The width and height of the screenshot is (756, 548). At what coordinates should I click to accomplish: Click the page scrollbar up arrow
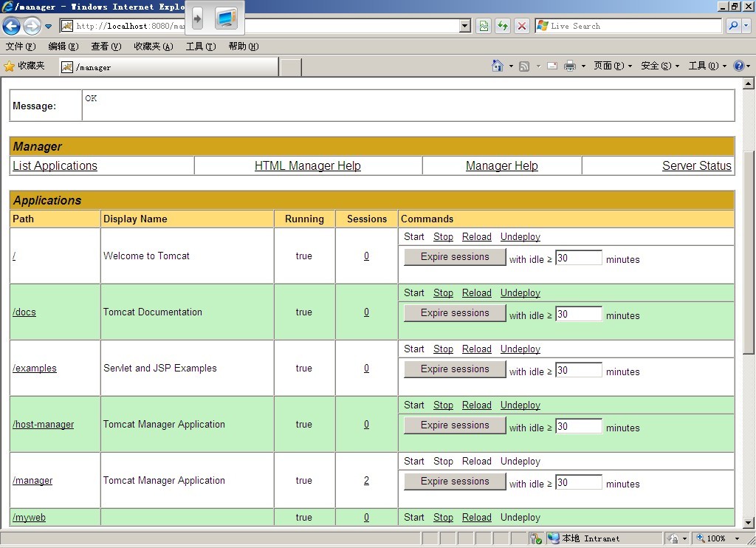pyautogui.click(x=749, y=83)
